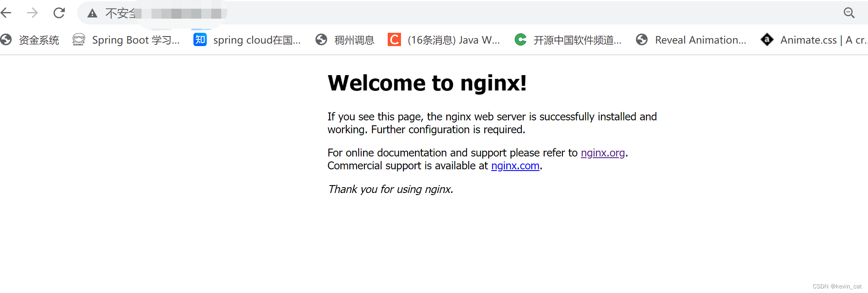Click the not-secure warning triangle icon
Viewport: 868px width, 293px height.
tap(92, 13)
